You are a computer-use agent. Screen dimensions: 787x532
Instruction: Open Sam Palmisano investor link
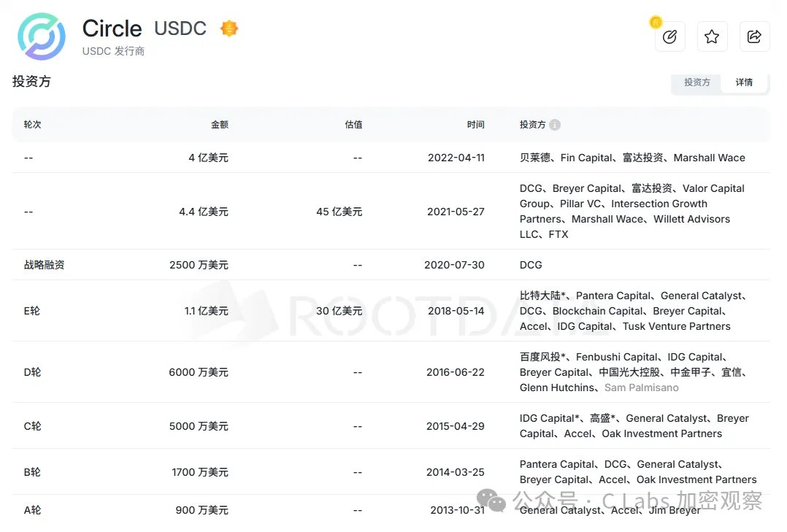tap(642, 388)
